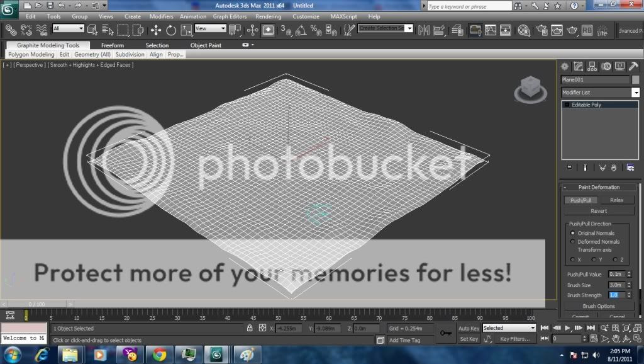Open Modifier List dropdown
The image size is (644, 364).
point(600,93)
